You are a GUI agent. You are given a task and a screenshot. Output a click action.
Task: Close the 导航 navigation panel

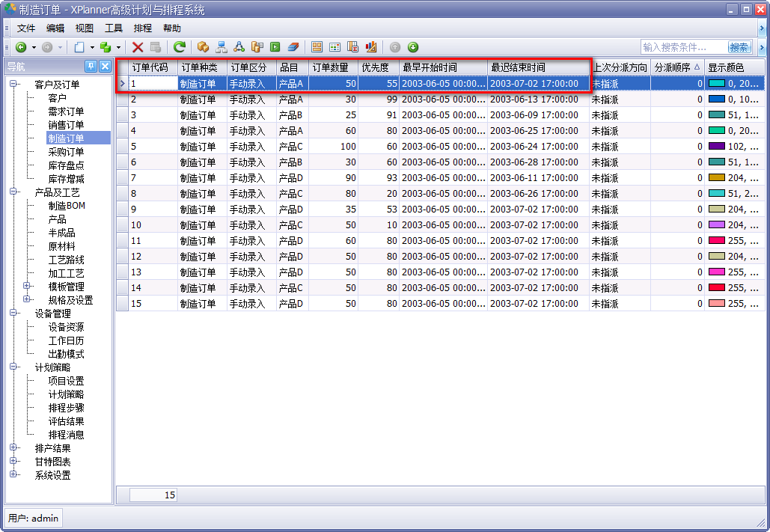[105, 67]
